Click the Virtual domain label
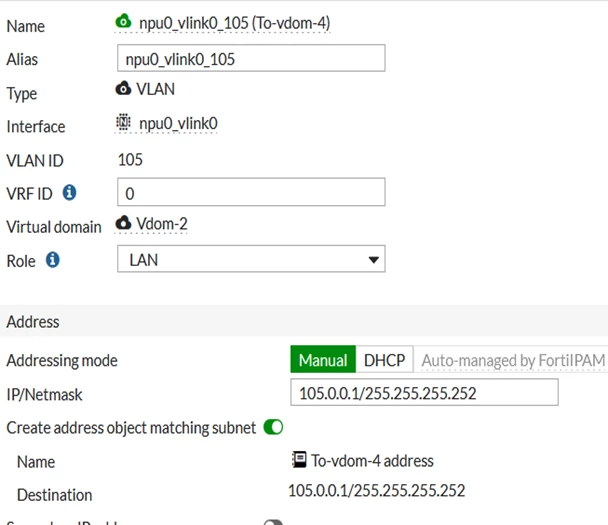The width and height of the screenshot is (608, 525). [x=54, y=227]
